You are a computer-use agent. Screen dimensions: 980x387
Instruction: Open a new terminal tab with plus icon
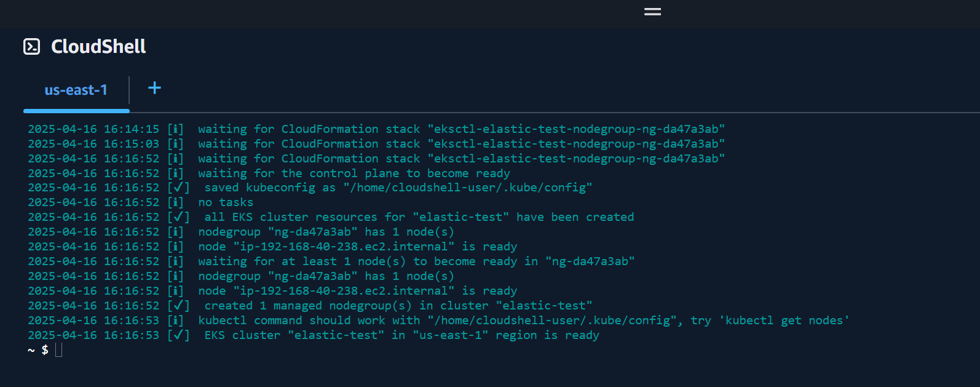pos(155,88)
